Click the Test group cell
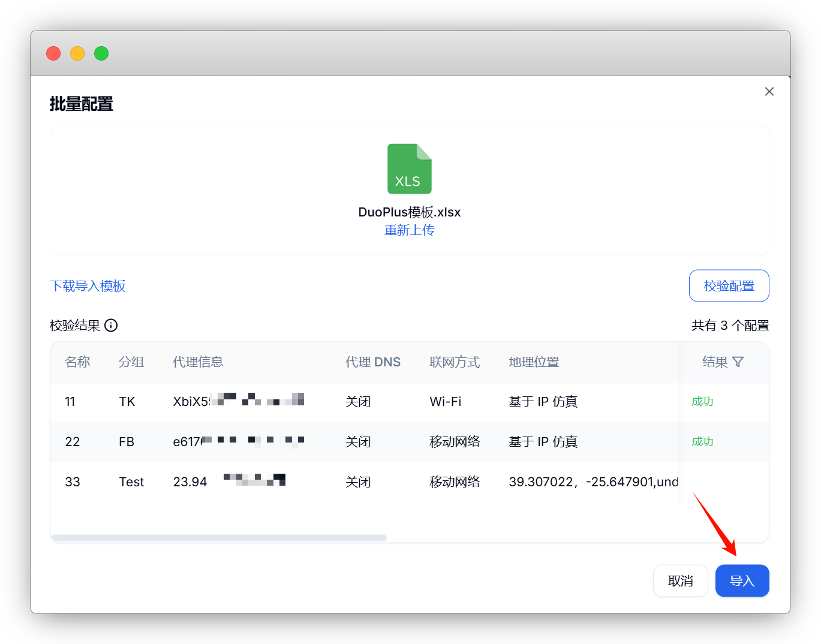Viewport: 821px width, 644px height. [131, 482]
